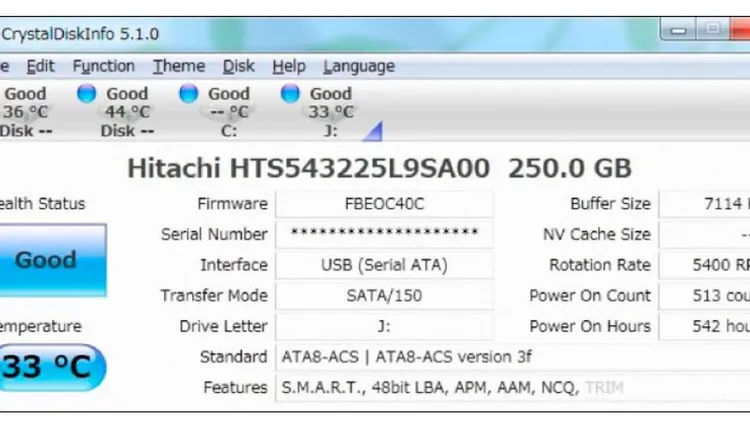Image resolution: width=750 pixels, height=421 pixels.
Task: Open the Disk menu
Action: click(239, 66)
